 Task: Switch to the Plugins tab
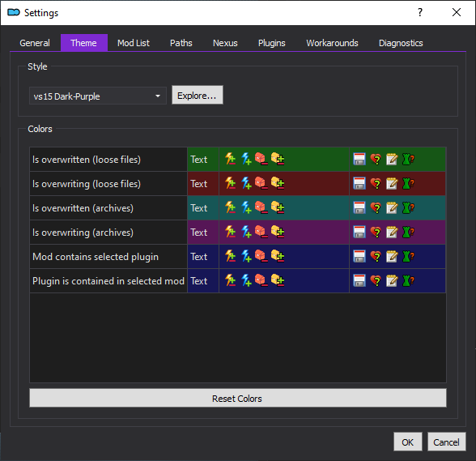272,43
